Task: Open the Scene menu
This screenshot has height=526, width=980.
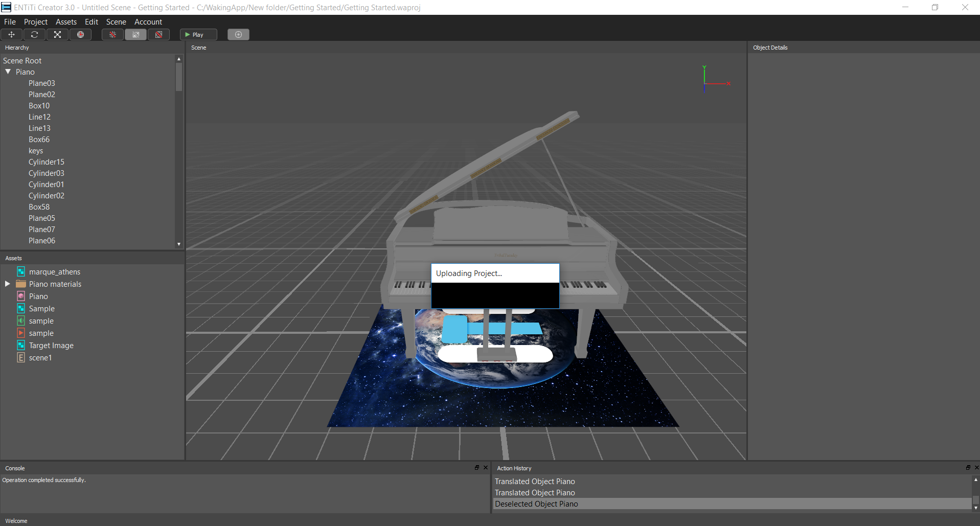Action: (116, 21)
